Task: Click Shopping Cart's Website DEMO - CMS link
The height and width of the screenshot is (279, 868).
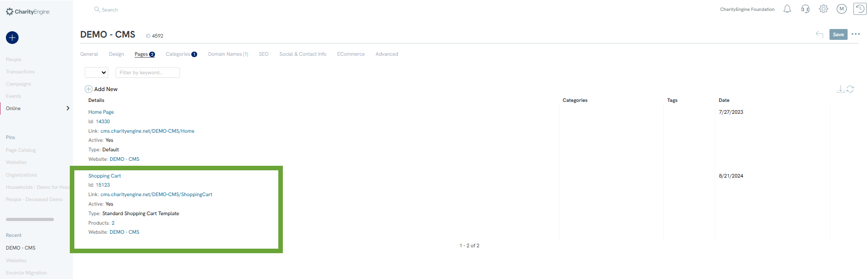Action: [x=124, y=232]
